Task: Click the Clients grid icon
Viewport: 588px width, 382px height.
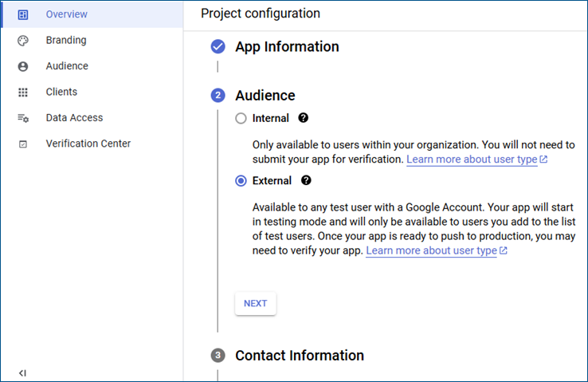Action: [x=23, y=93]
